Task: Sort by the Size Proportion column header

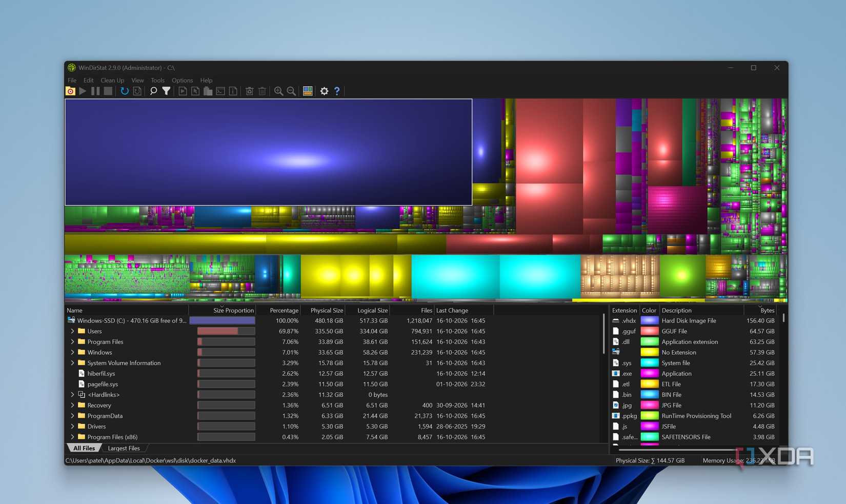Action: click(x=222, y=310)
